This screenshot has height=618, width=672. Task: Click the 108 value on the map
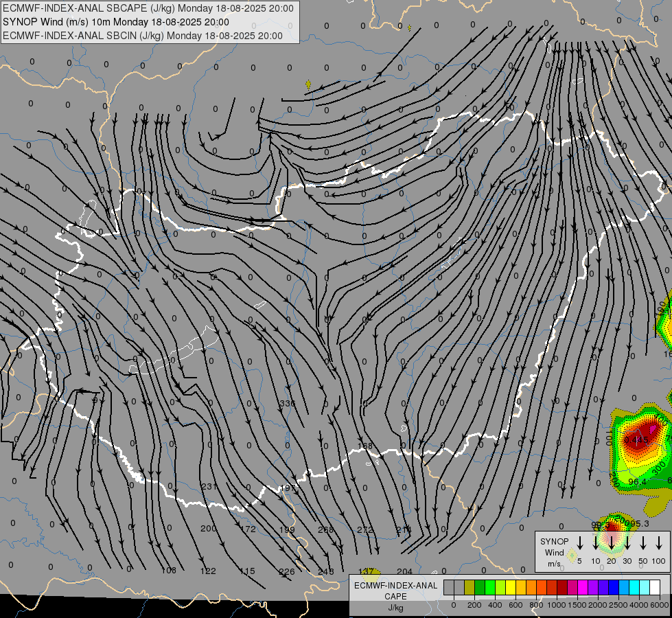(169, 571)
